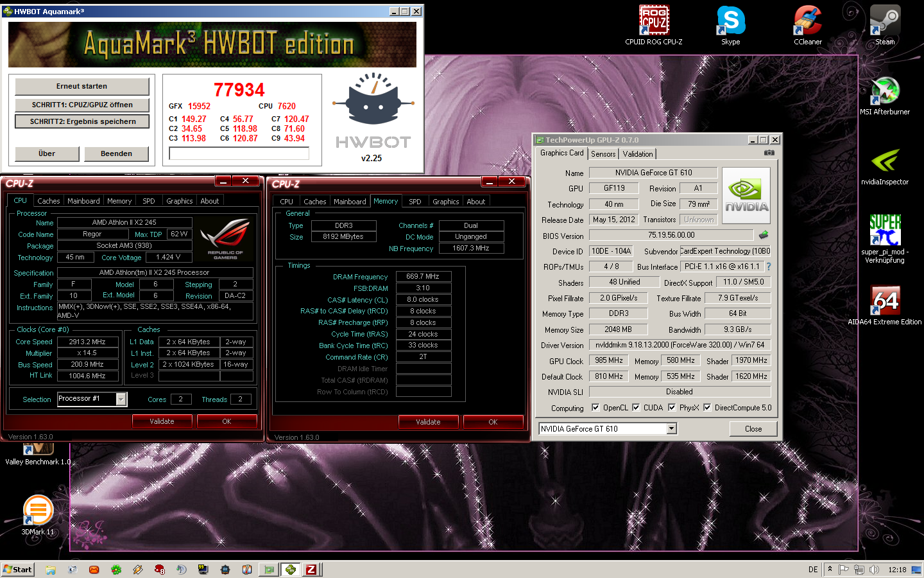Toggle PhysX checkbox in GPU-Z
This screenshot has width=924, height=578.
pyautogui.click(x=672, y=407)
